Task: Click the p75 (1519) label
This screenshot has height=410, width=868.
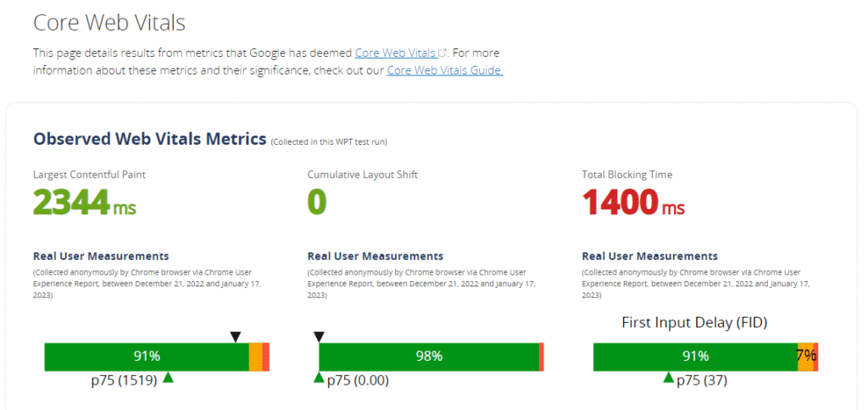Action: pos(124,380)
